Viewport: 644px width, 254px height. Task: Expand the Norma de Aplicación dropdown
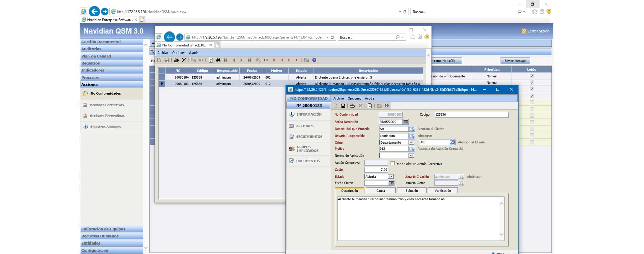coord(411,156)
